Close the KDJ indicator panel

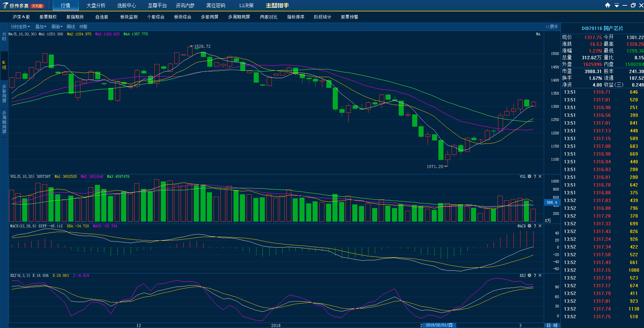(x=540, y=275)
